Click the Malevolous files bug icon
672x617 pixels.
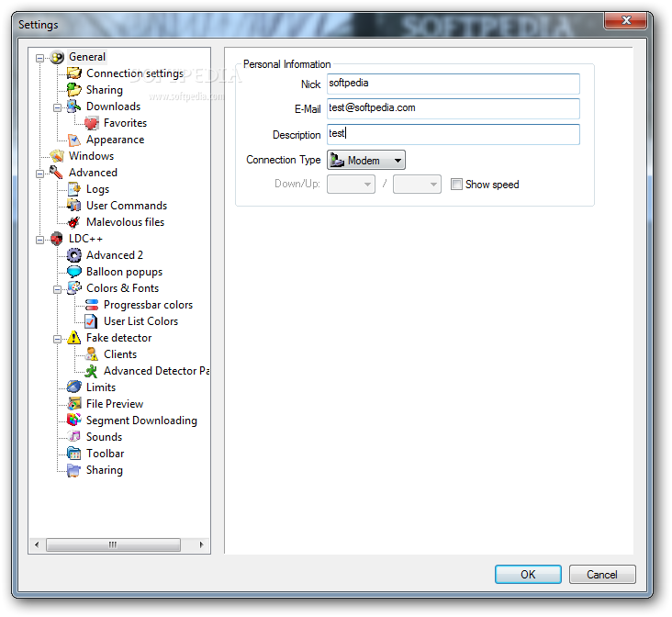(x=74, y=222)
